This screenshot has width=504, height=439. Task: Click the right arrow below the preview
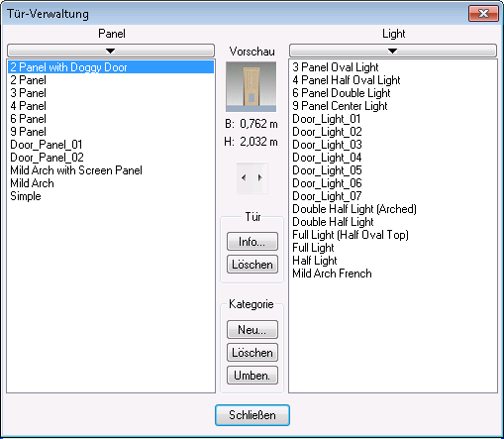point(260,178)
